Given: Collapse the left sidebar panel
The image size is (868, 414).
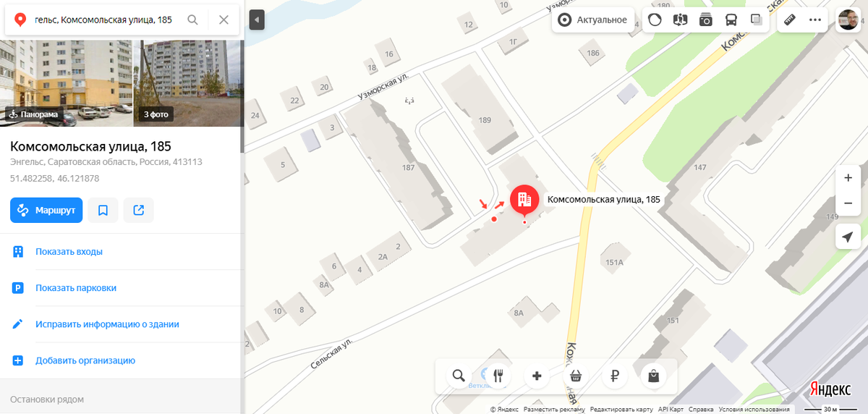Looking at the screenshot, I should click(x=258, y=20).
